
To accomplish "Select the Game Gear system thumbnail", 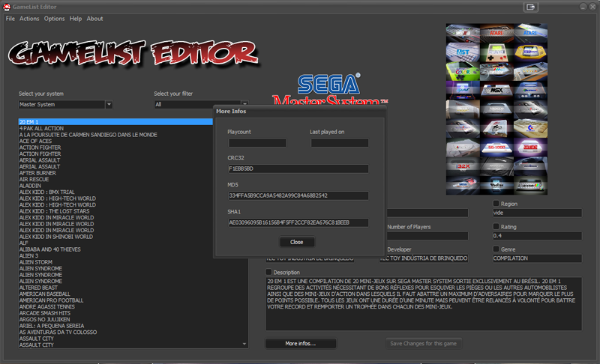I will (496, 71).
